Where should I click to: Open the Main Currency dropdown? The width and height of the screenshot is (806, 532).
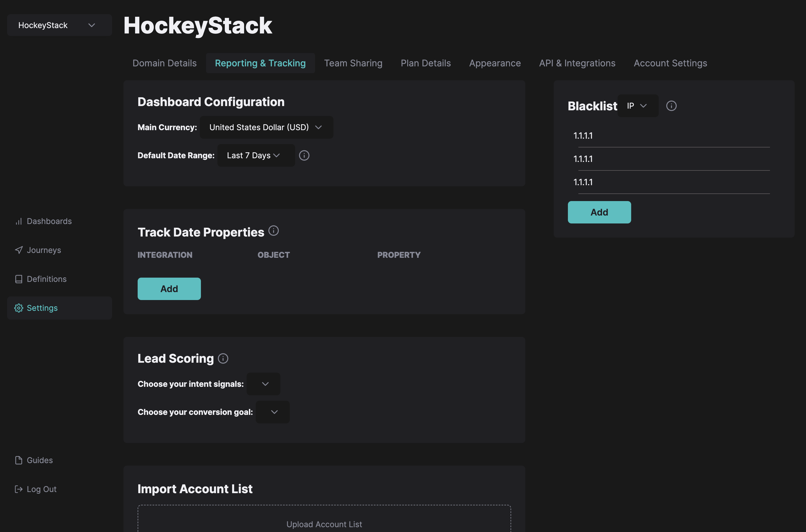[x=266, y=127]
